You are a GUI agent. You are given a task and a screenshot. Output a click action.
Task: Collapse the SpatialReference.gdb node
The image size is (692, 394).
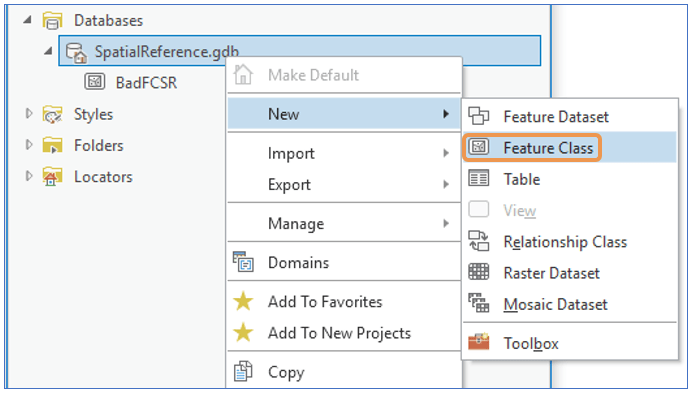tap(49, 52)
